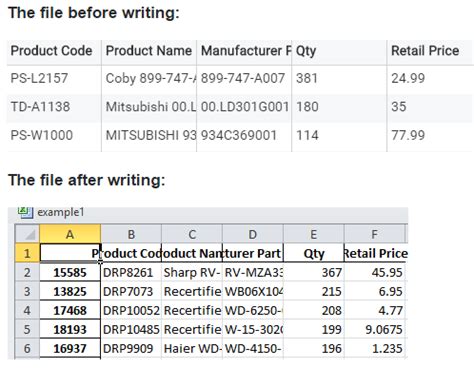Click Qty value 367
Viewport: 474px width, 368px height.
(314, 272)
